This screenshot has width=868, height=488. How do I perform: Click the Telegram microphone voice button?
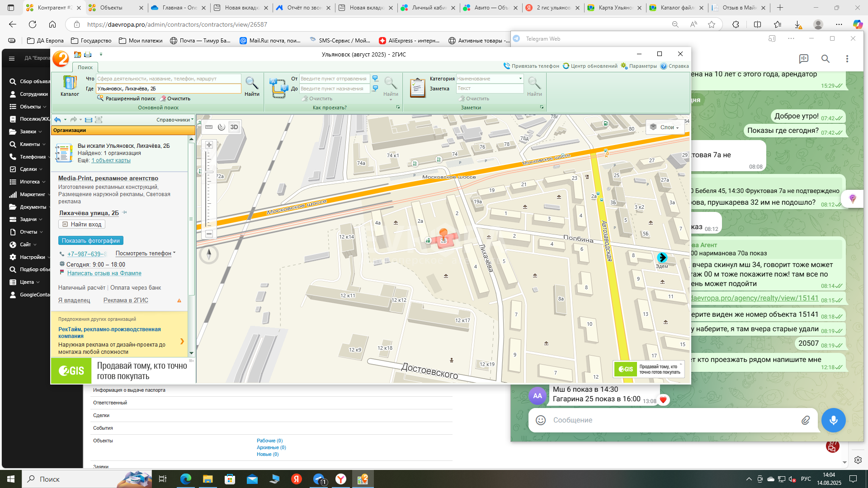[833, 420]
